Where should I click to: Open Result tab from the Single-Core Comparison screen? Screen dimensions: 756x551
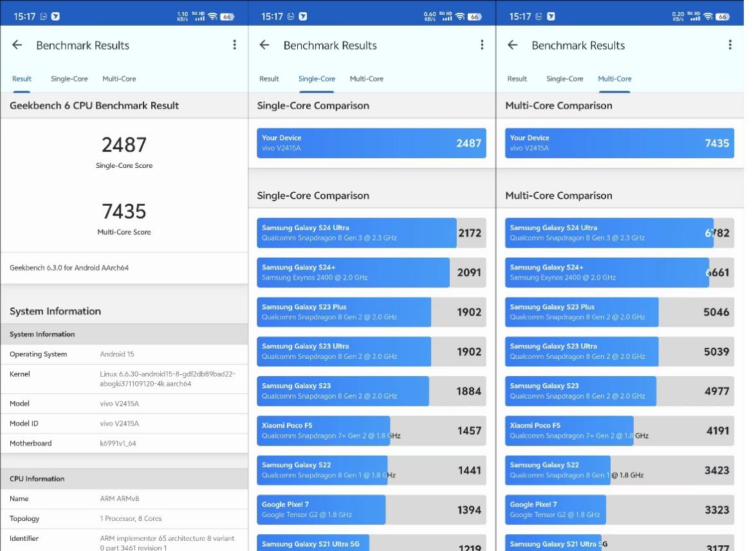pyautogui.click(x=269, y=79)
